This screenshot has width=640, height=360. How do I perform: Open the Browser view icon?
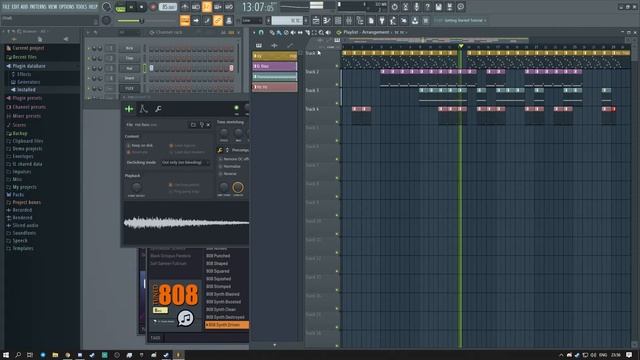click(x=360, y=20)
